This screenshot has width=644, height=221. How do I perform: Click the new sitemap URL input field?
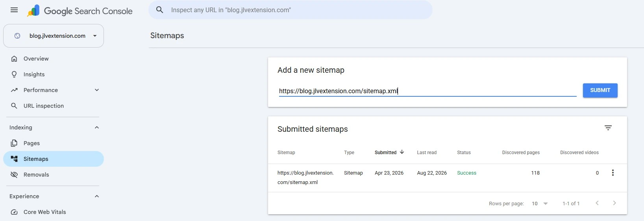427,91
